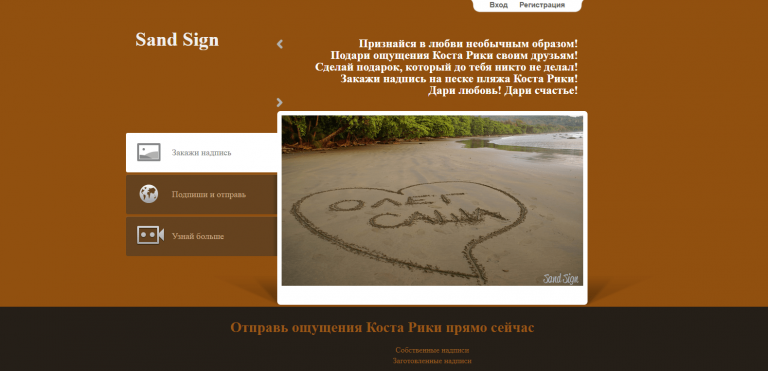Image resolution: width=768 pixels, height=371 pixels.
Task: Click the line Подари ощущения Коста Рики своим друзьям
Action: click(x=454, y=55)
